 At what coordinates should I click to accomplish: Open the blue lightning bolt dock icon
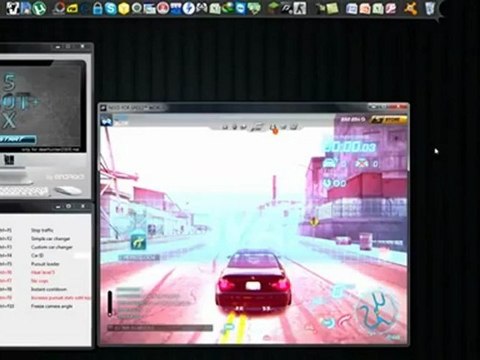pos(188,8)
